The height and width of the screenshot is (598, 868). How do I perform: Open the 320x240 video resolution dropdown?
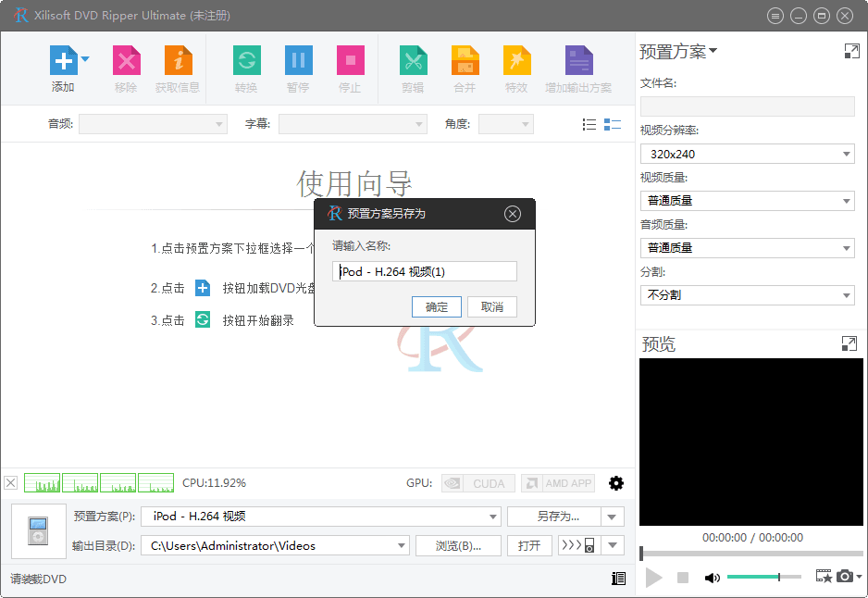(x=748, y=154)
